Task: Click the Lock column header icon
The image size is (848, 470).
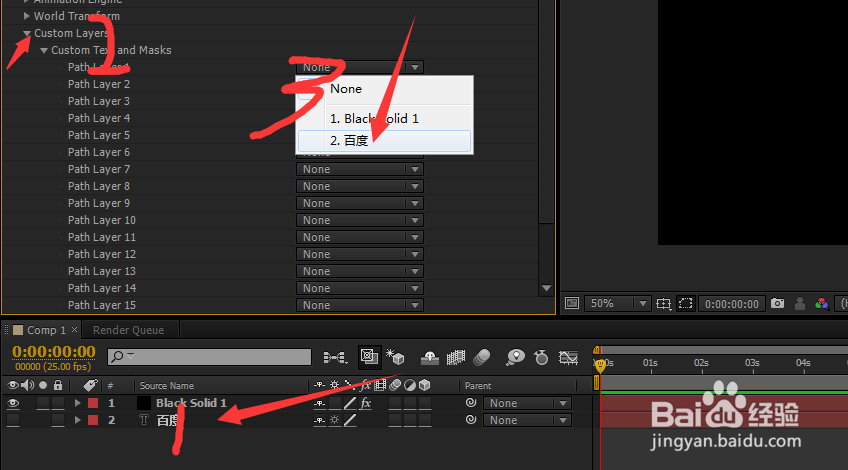Action: [58, 385]
